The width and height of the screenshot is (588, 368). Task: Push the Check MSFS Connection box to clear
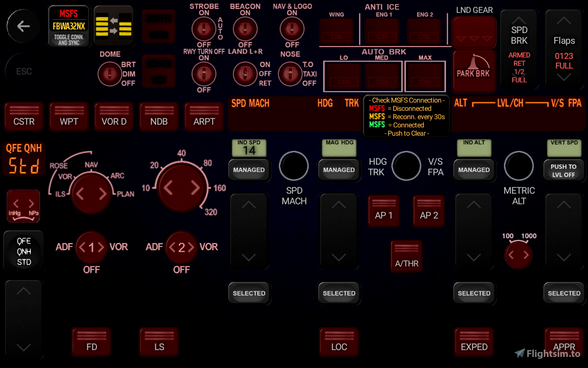(x=407, y=117)
